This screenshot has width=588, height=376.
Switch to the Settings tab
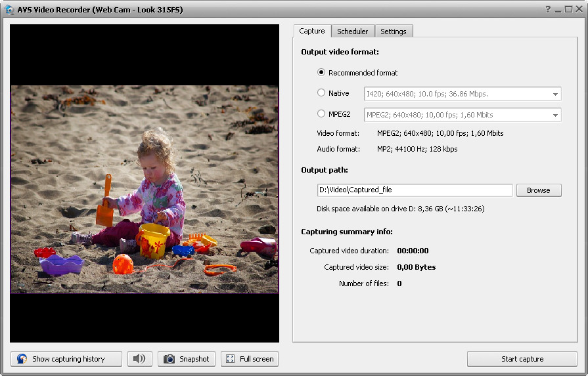pos(394,31)
